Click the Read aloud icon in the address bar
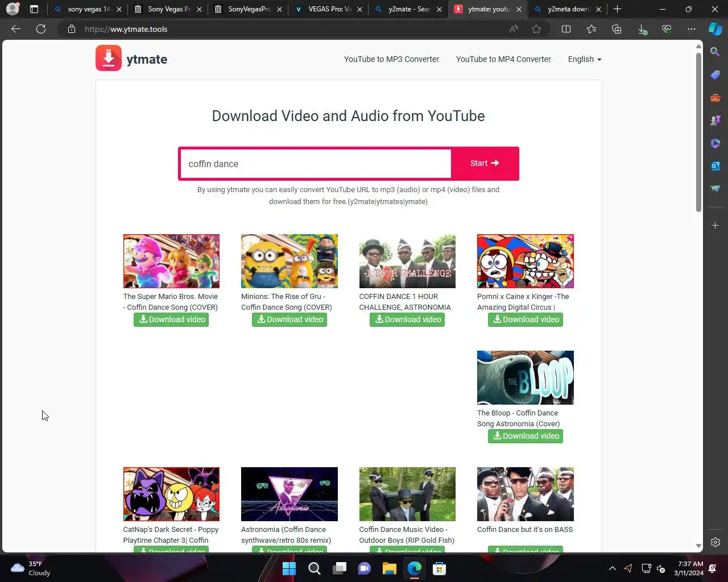The width and height of the screenshot is (728, 582). click(x=514, y=29)
